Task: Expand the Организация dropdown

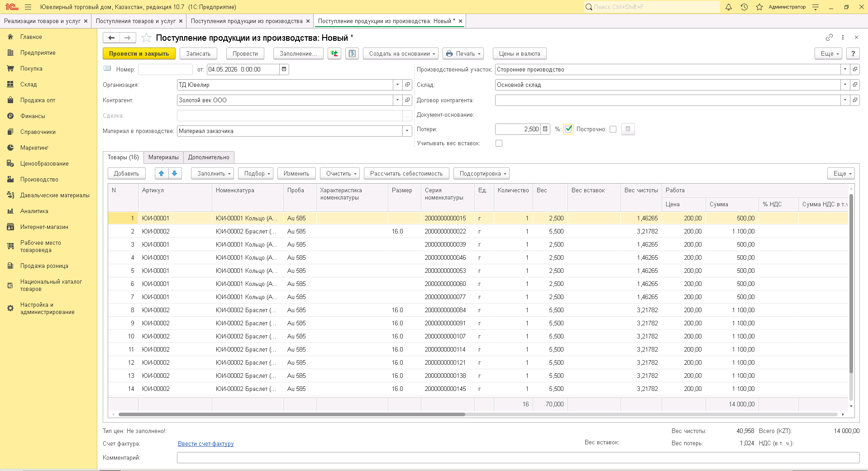Action: tap(397, 85)
